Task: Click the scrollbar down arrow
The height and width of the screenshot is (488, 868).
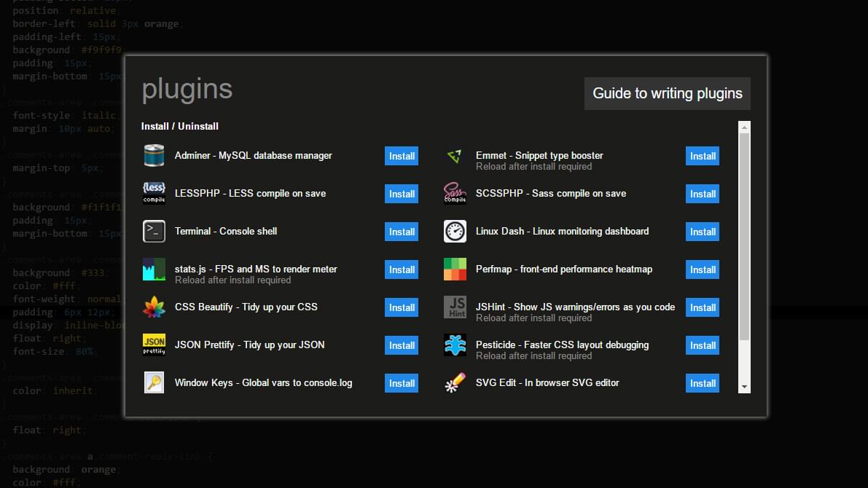Action: 744,387
